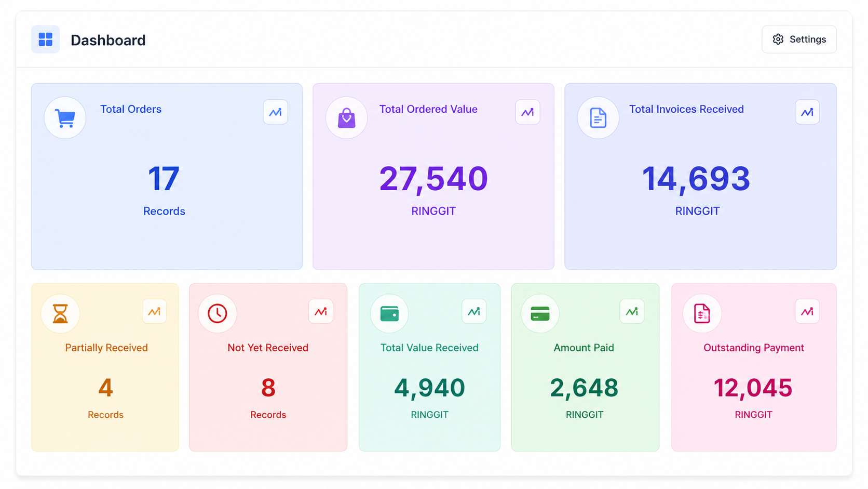Select the 2,648 value
This screenshot has width=868, height=489.
pos(584,388)
